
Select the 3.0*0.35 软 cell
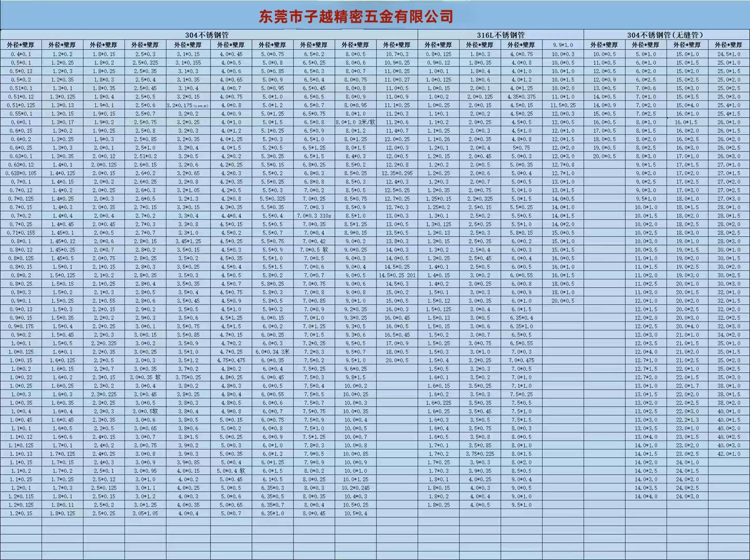coord(145,377)
